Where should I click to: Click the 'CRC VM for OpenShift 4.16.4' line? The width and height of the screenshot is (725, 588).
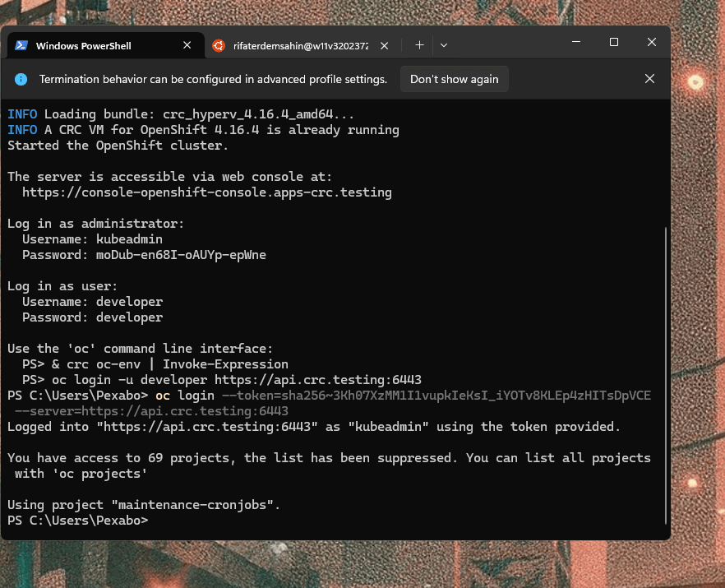pyautogui.click(x=203, y=130)
